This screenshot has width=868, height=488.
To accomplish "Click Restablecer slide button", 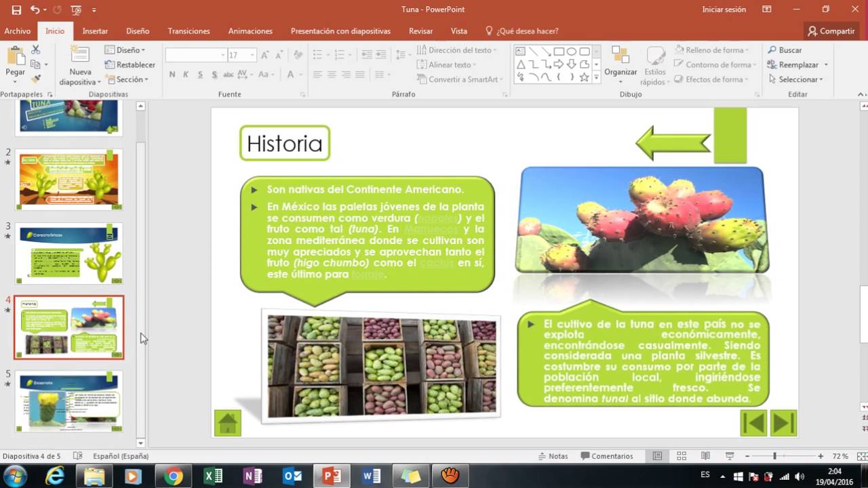I will click(x=130, y=65).
